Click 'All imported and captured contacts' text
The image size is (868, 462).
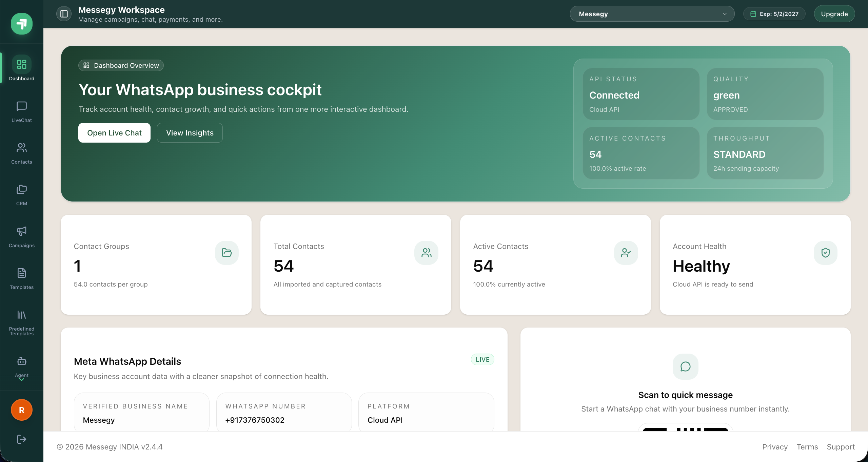click(x=328, y=284)
